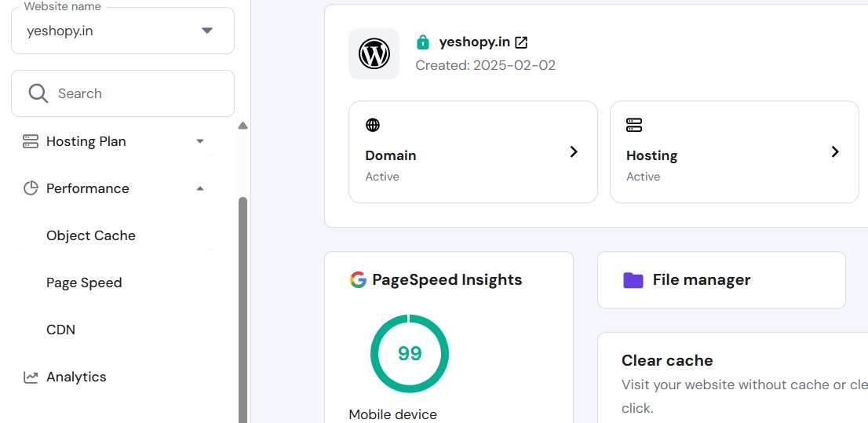
Task: Click the Analytics chart icon
Action: point(31,377)
